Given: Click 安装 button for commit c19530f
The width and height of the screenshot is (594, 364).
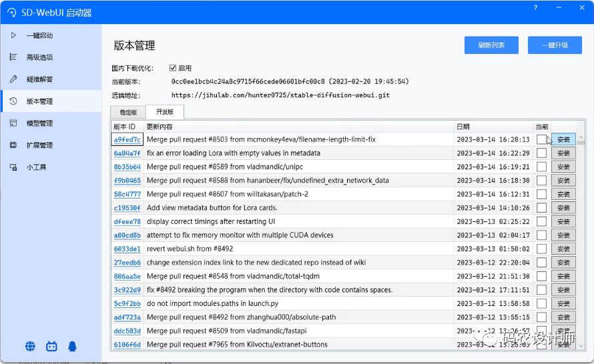Looking at the screenshot, I should [x=563, y=208].
